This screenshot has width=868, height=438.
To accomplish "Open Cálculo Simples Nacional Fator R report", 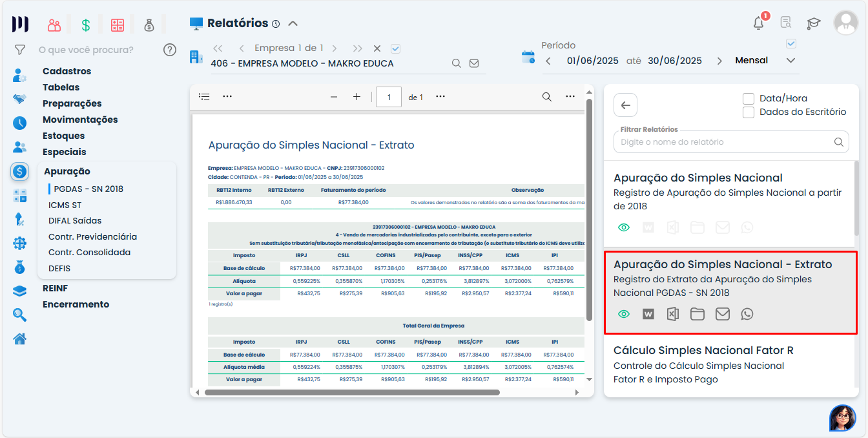I will tap(703, 351).
